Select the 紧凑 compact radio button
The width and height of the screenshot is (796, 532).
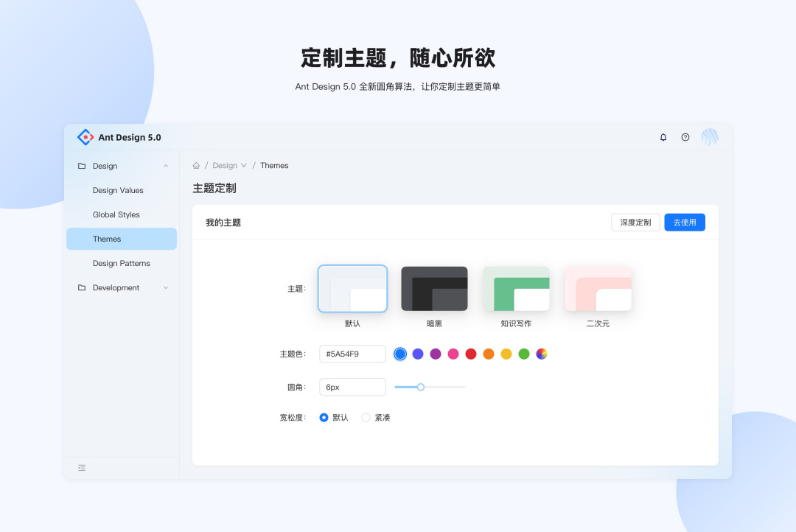click(366, 417)
